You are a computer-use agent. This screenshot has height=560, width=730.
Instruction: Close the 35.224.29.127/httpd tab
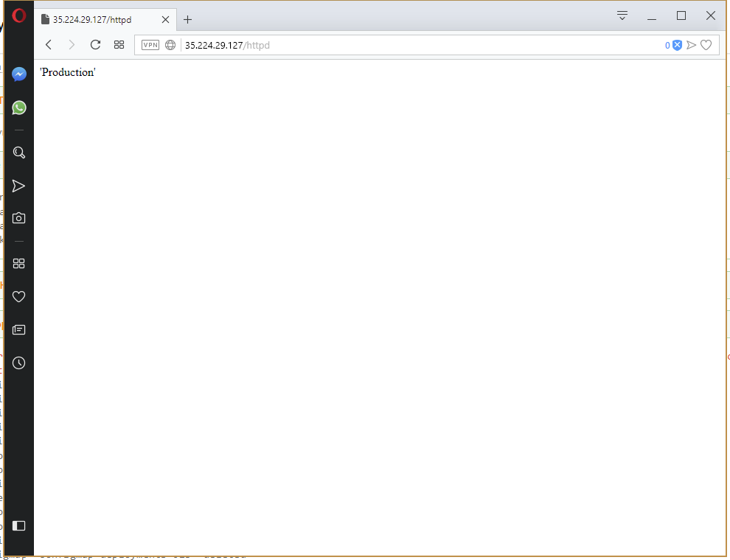tap(165, 20)
